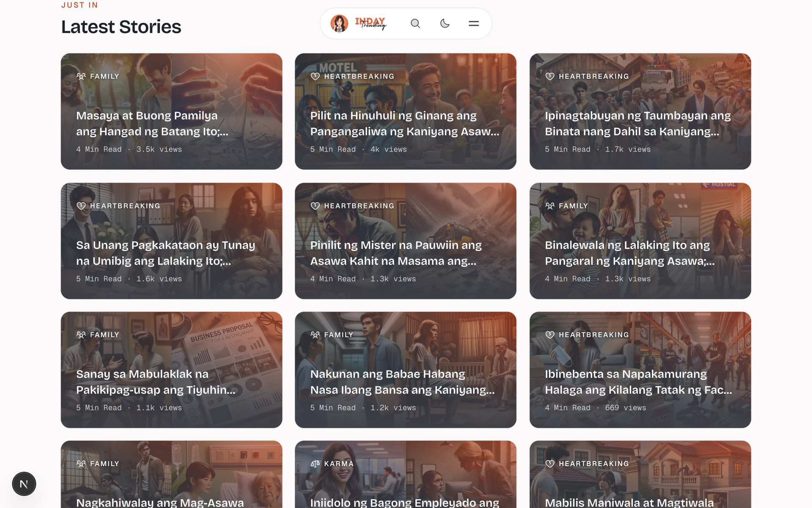Viewport: 812px width, 508px height.
Task: Click Family icon on the Binalewala ng Lalaking card
Action: (x=550, y=206)
